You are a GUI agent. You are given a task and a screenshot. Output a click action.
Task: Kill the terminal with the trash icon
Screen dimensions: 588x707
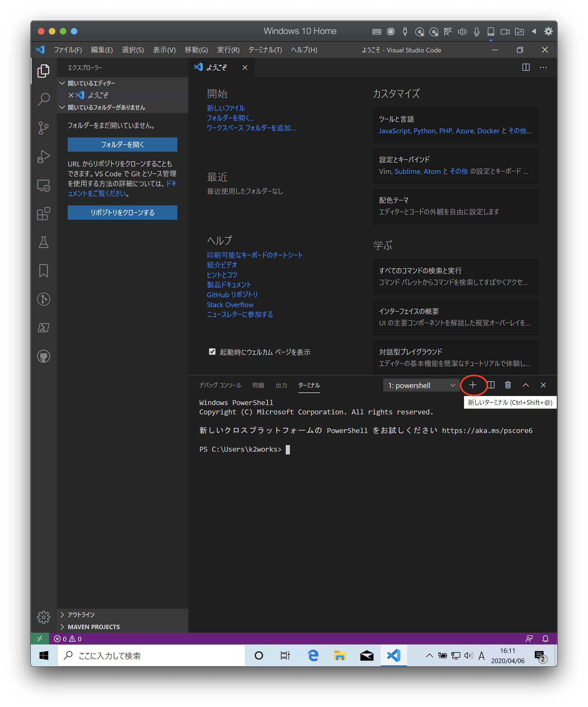508,385
